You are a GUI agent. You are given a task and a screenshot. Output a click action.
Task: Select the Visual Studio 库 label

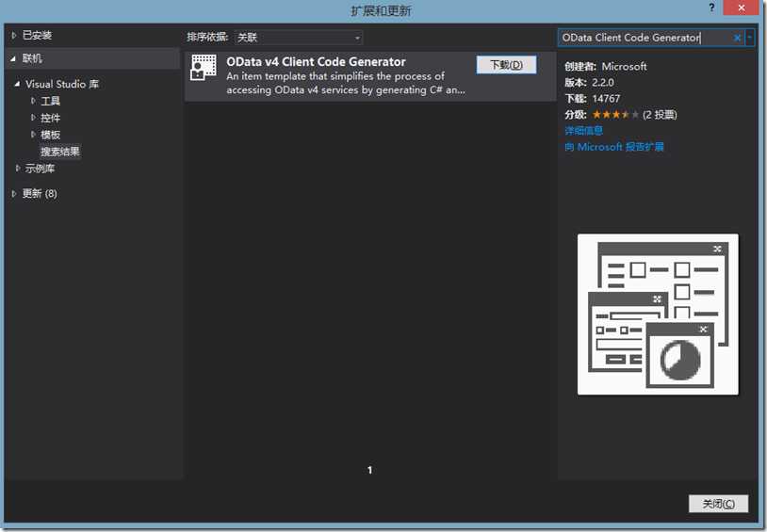pyautogui.click(x=62, y=84)
